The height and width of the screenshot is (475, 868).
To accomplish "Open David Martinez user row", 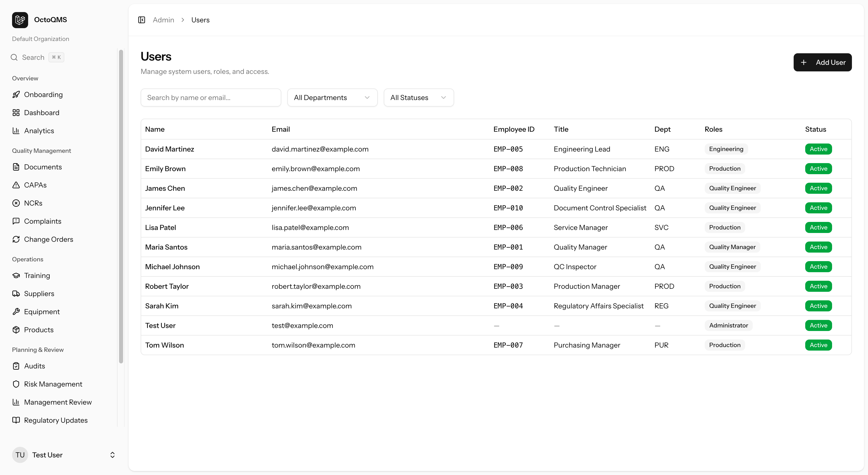I will point(496,149).
